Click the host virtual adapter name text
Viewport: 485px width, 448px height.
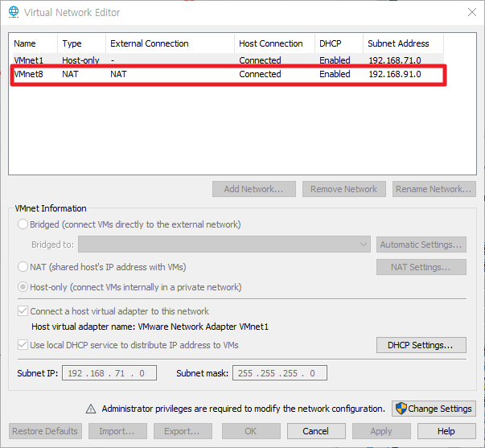[x=150, y=327]
